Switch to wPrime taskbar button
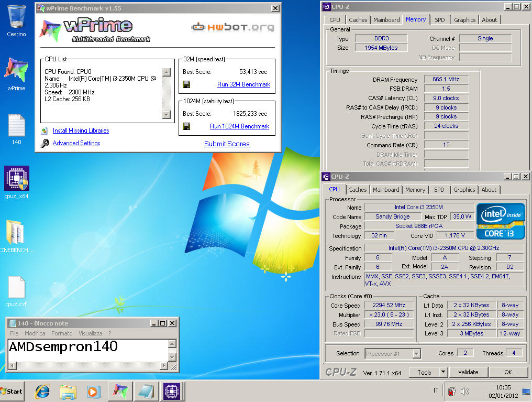532x402 pixels. 120,391
